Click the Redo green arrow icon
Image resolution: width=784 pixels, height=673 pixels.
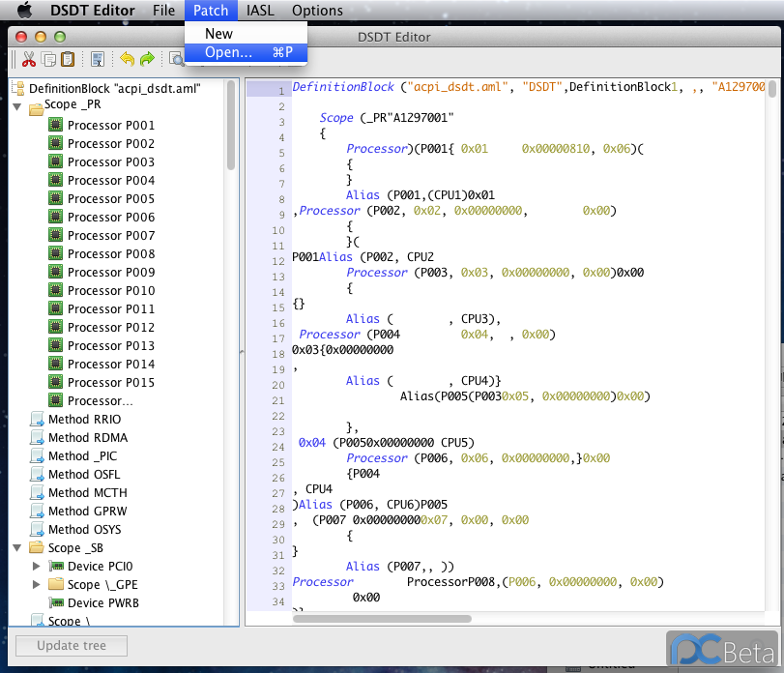(147, 59)
